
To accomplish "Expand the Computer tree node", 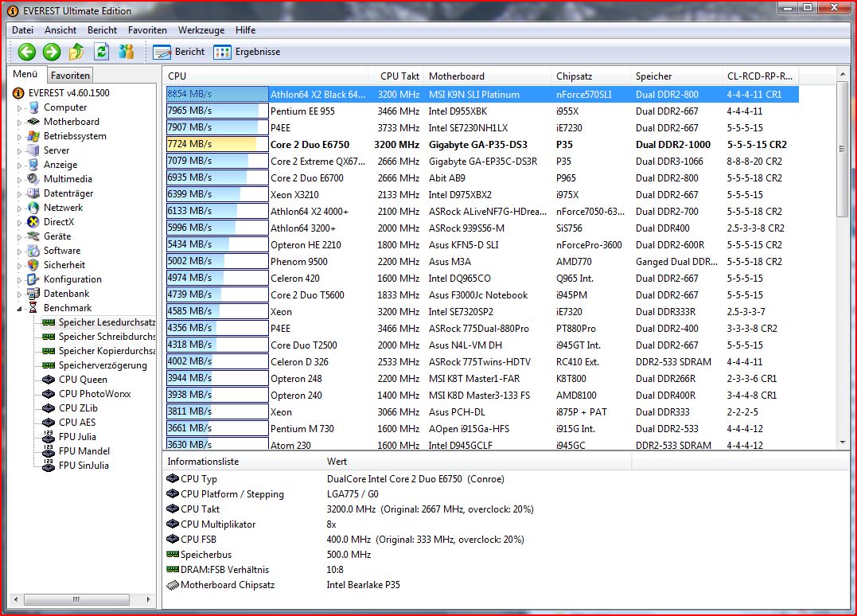I will click(x=19, y=108).
